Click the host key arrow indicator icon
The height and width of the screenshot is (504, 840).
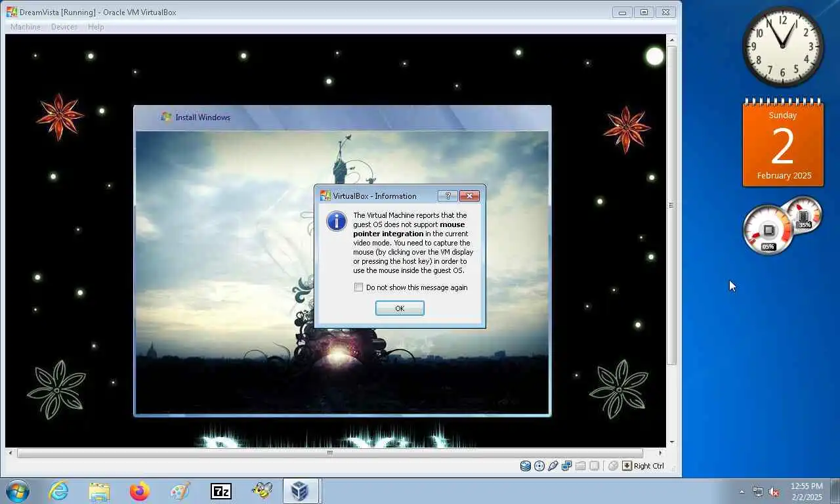click(x=627, y=466)
